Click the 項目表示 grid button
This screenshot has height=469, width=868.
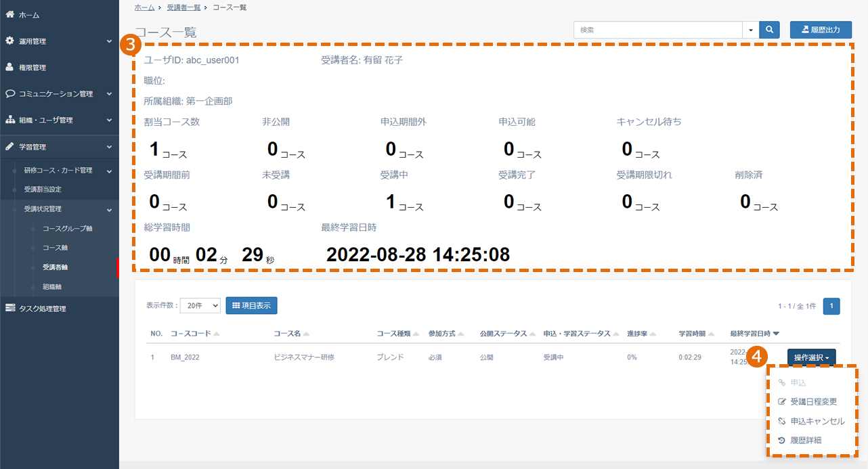(x=251, y=306)
